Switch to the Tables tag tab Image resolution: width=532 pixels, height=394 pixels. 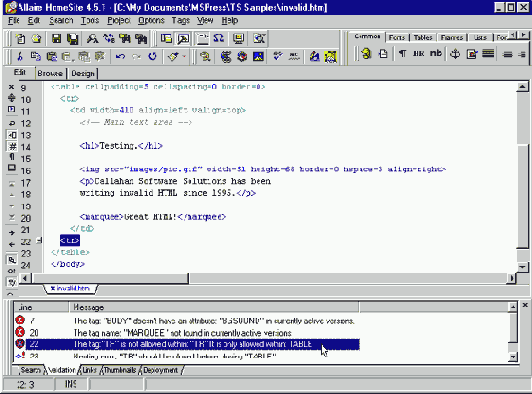coord(423,37)
